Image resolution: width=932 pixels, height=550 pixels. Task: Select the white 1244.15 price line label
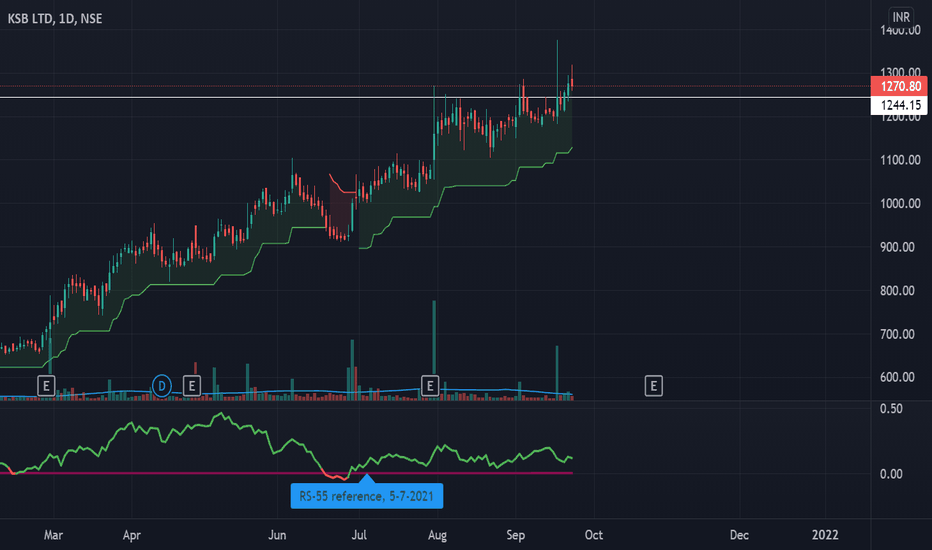(x=899, y=105)
